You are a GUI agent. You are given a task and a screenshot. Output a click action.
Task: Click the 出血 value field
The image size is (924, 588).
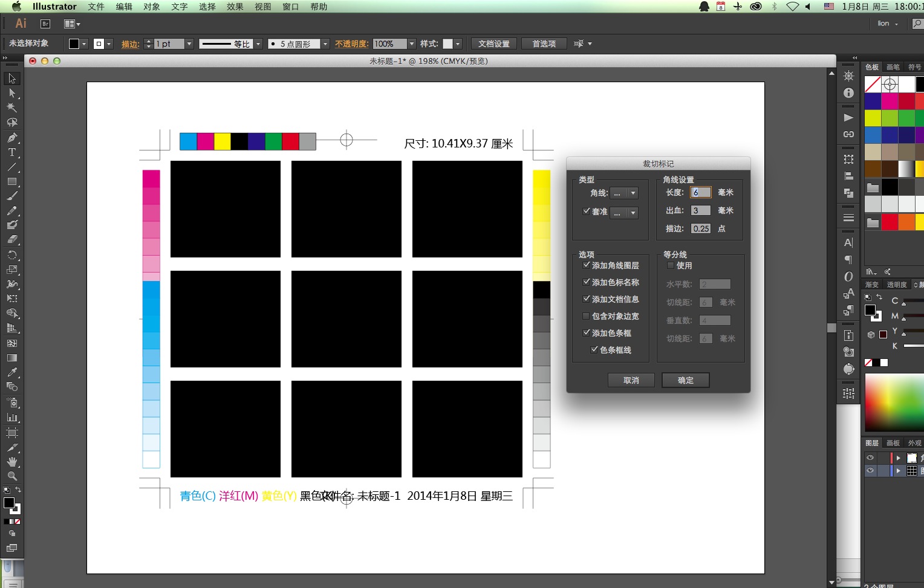point(700,210)
